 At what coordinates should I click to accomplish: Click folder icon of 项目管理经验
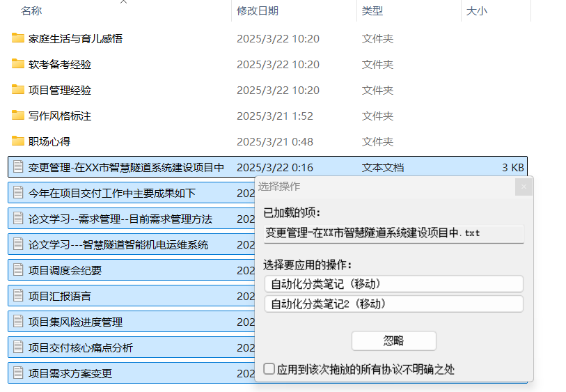17,90
